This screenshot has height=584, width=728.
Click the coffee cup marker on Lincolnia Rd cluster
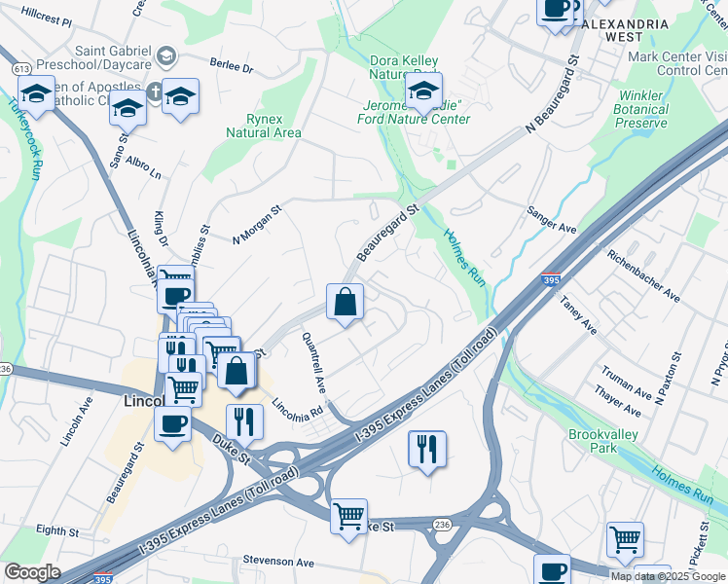[x=176, y=296]
